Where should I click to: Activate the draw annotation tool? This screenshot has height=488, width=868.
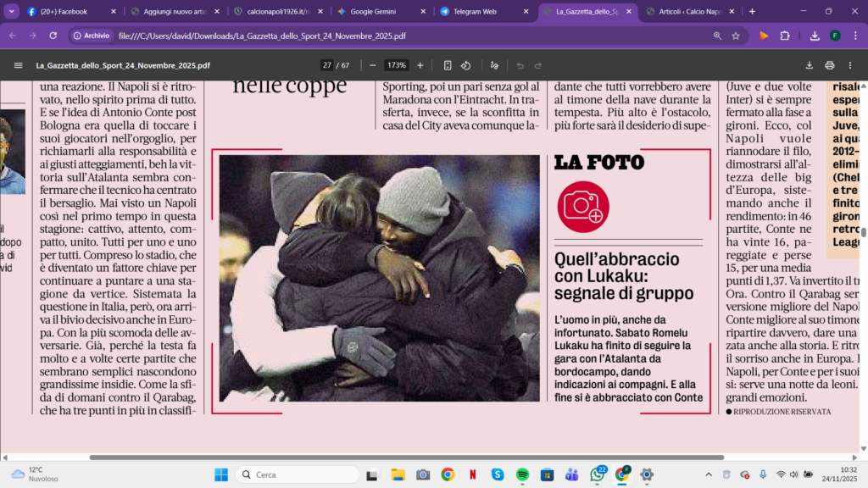[494, 65]
